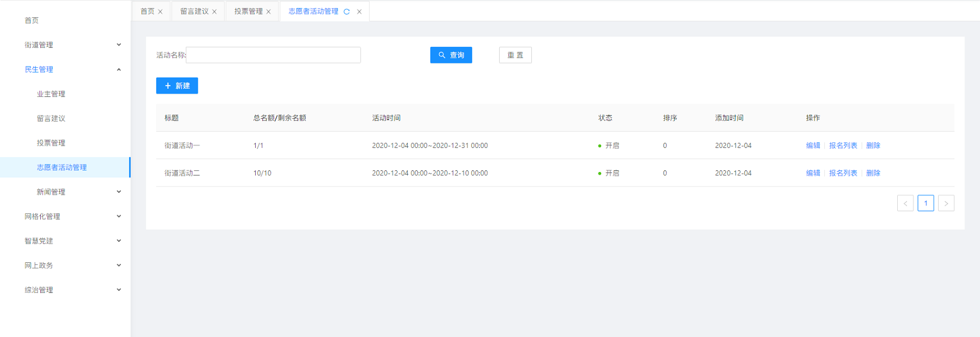Delete 街道活动二 row
This screenshot has width=980, height=337.
873,173
